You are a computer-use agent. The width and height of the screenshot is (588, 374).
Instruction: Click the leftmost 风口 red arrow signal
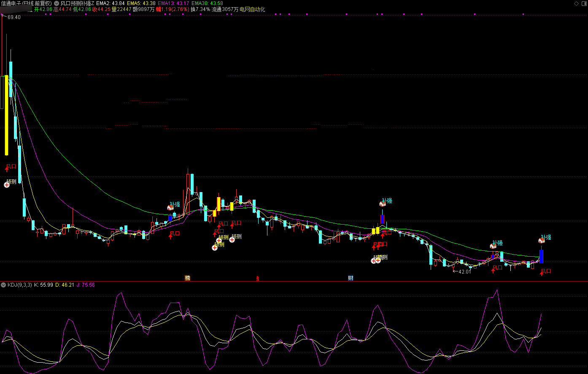click(7, 169)
